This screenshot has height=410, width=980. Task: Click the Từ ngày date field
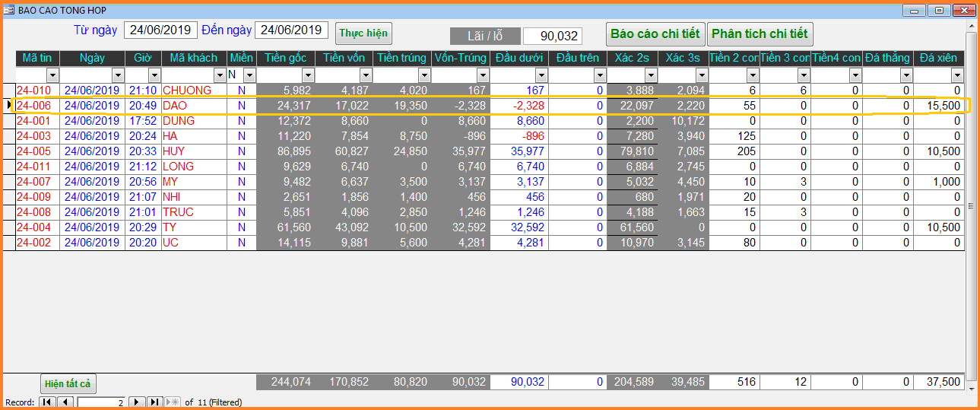(x=160, y=30)
